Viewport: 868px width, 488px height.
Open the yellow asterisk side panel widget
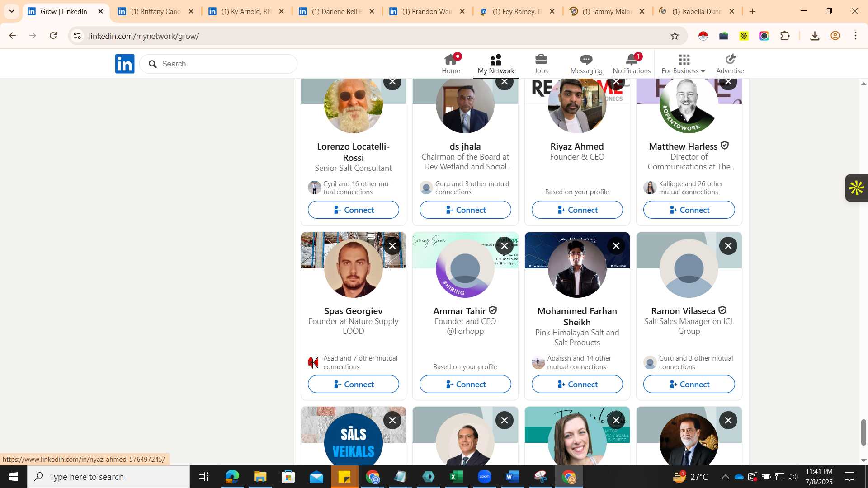[x=857, y=188]
